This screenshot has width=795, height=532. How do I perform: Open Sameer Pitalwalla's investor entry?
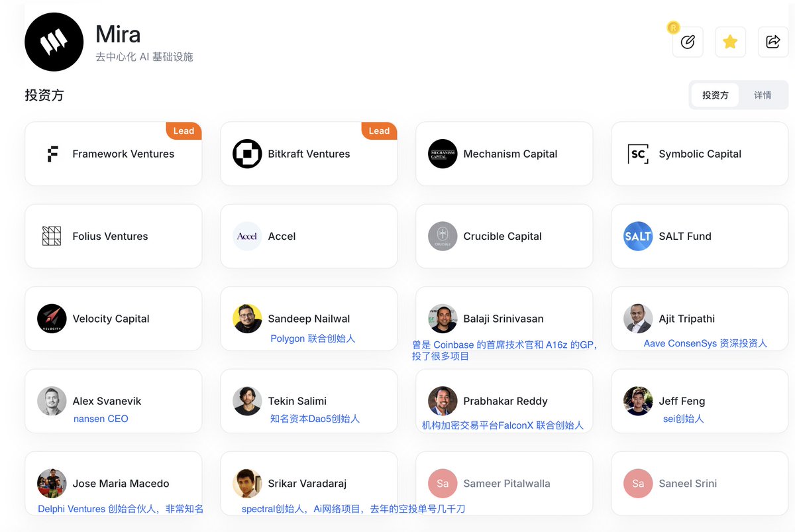click(x=504, y=484)
